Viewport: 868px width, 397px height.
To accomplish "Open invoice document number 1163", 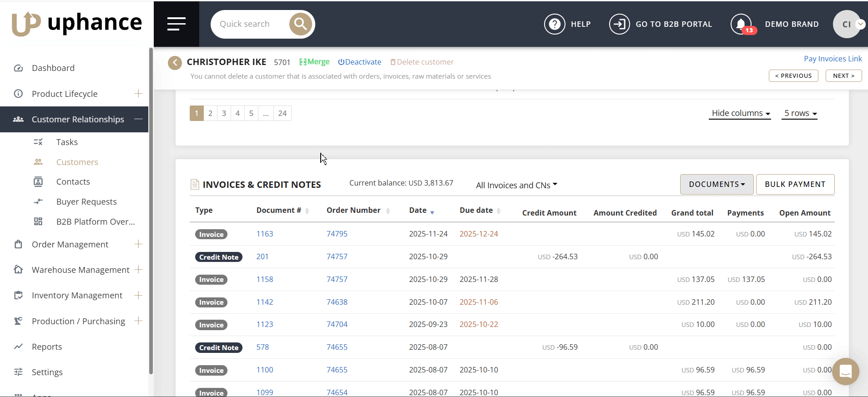I will point(265,234).
